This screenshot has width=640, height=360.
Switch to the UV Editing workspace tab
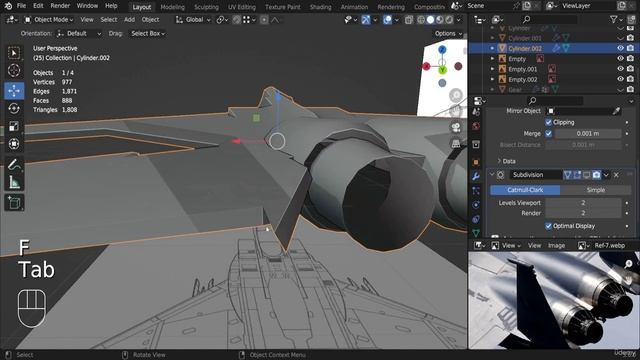tap(242, 7)
